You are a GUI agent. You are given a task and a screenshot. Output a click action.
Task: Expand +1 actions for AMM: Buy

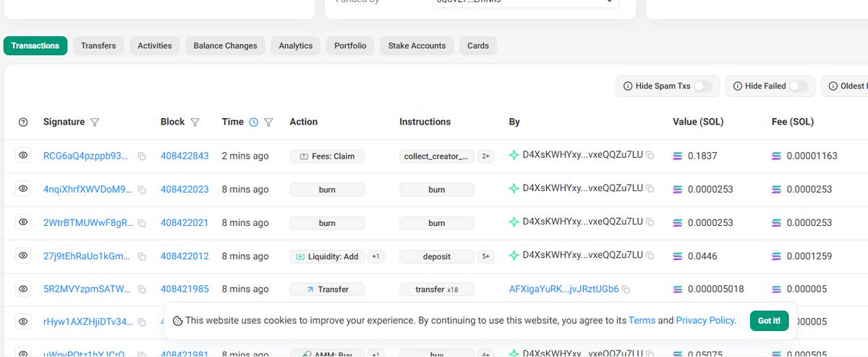[x=375, y=353]
